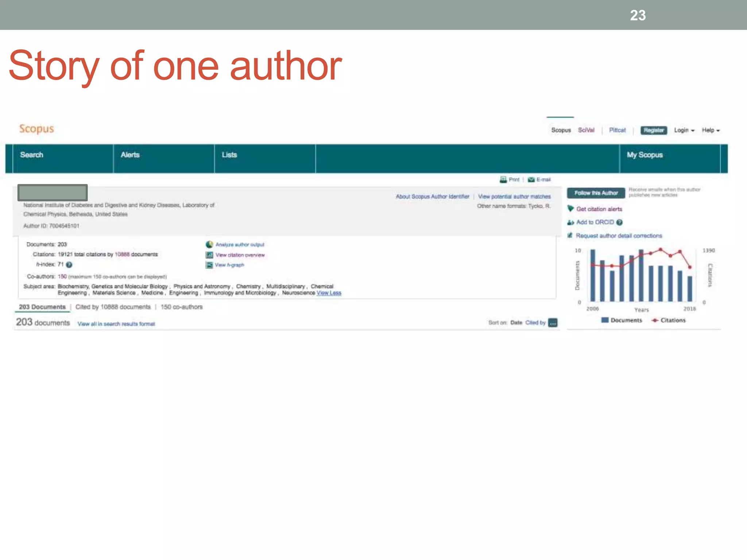Click the 150 co-authors count link
Viewport: 747px width, 560px height.
point(62,276)
